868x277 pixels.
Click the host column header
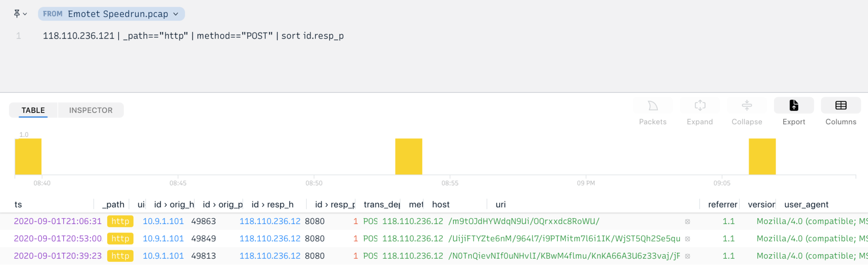[x=441, y=204]
